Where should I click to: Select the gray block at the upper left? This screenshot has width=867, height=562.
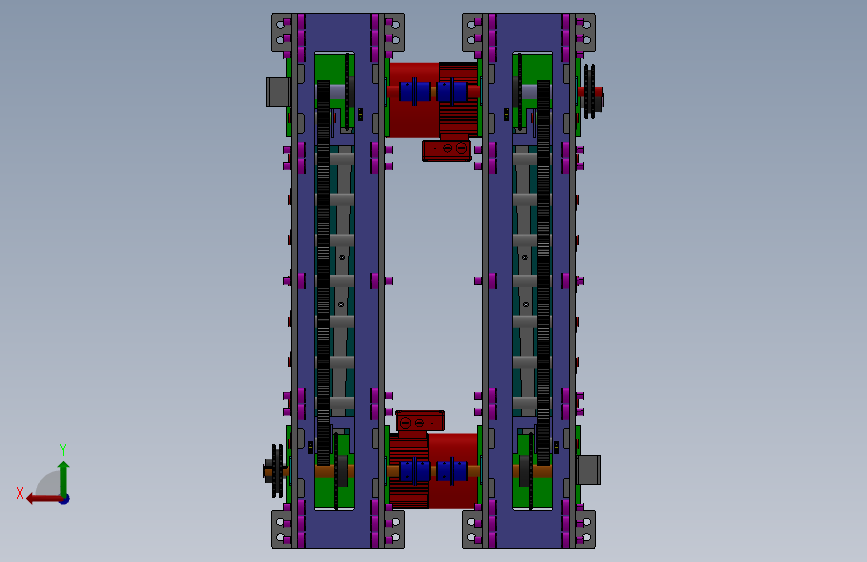(278, 92)
